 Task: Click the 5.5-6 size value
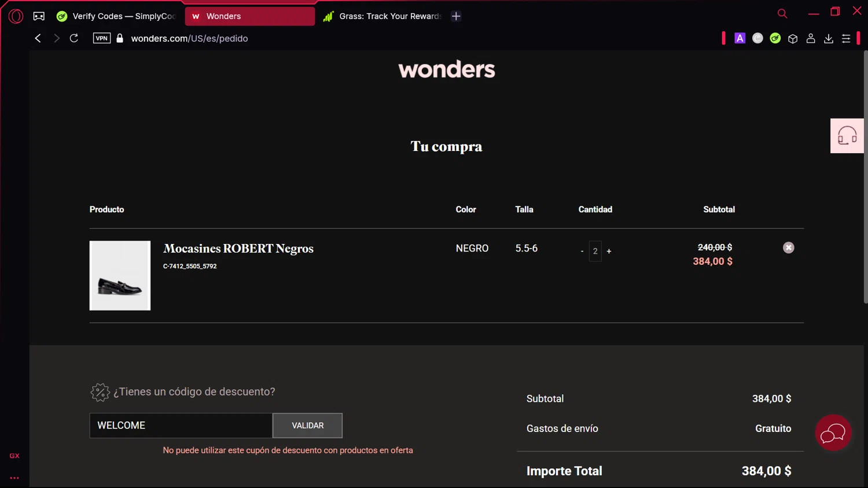point(527,248)
